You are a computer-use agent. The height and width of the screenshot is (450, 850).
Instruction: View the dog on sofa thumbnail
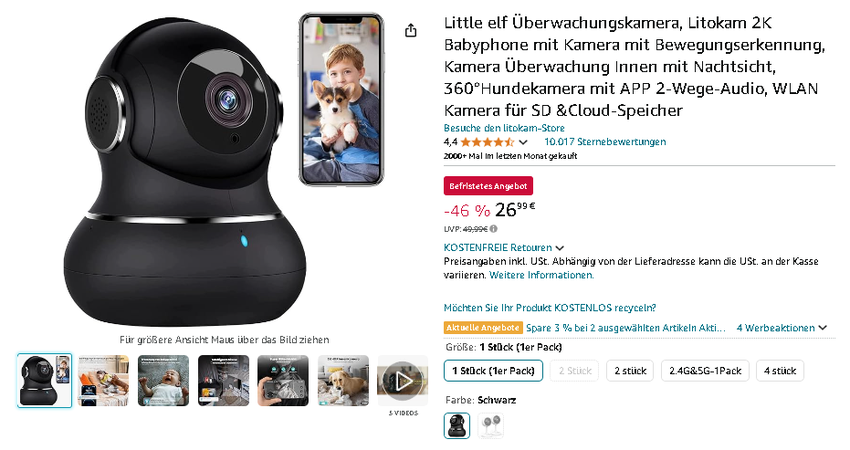coord(343,381)
